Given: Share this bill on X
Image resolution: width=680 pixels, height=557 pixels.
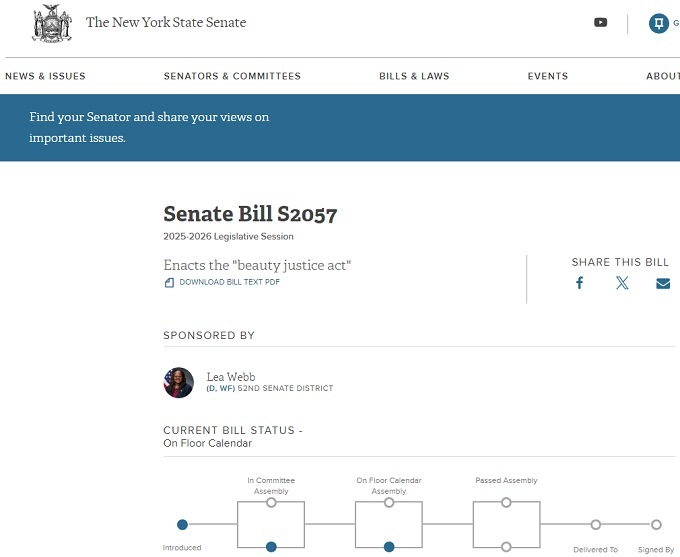Looking at the screenshot, I should click(x=622, y=283).
